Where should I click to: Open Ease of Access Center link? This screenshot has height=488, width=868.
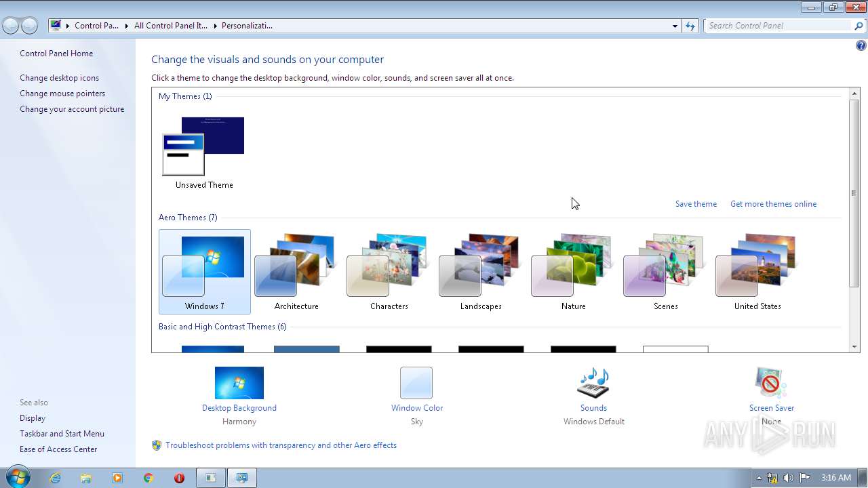(x=58, y=449)
